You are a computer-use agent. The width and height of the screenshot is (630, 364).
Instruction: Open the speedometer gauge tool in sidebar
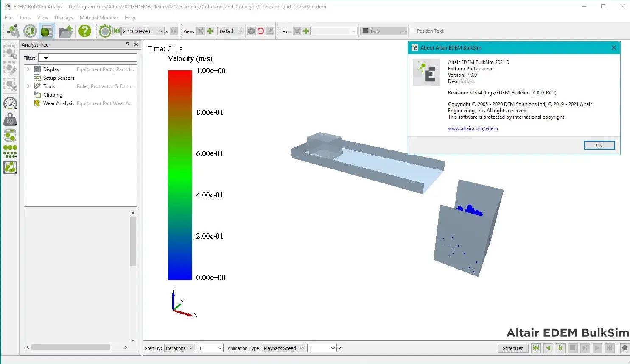coord(10,103)
